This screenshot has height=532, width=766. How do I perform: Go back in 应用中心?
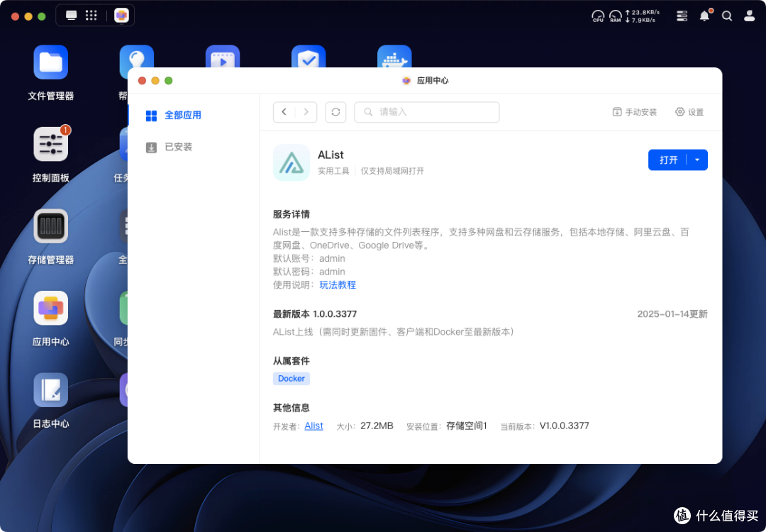tap(284, 112)
